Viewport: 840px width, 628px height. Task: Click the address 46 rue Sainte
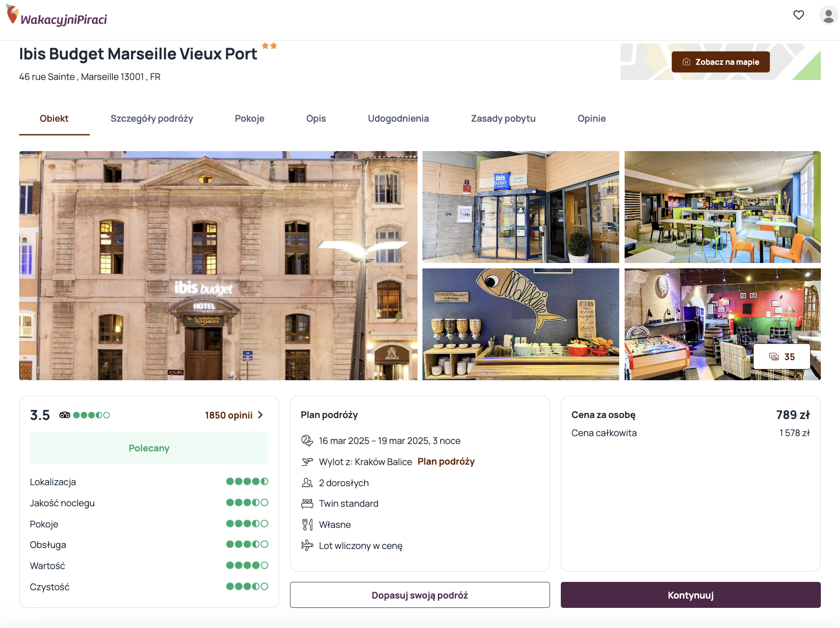pyautogui.click(x=90, y=77)
